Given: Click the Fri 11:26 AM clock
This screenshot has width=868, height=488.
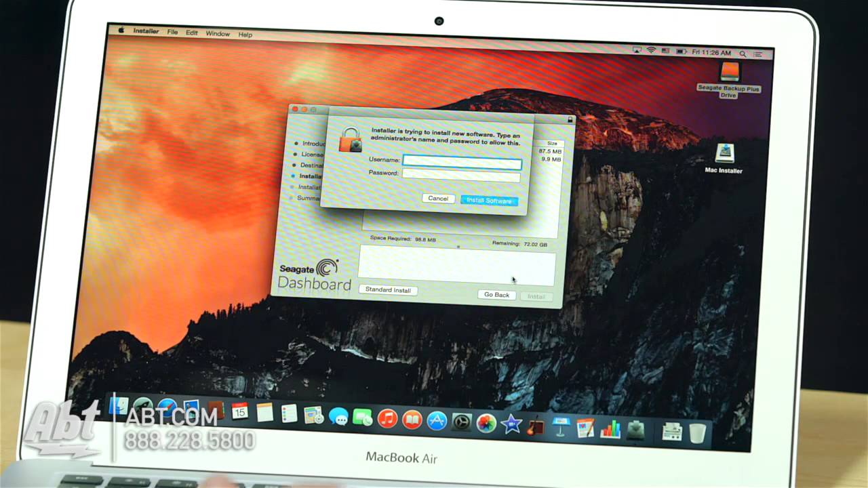Looking at the screenshot, I should (x=712, y=52).
